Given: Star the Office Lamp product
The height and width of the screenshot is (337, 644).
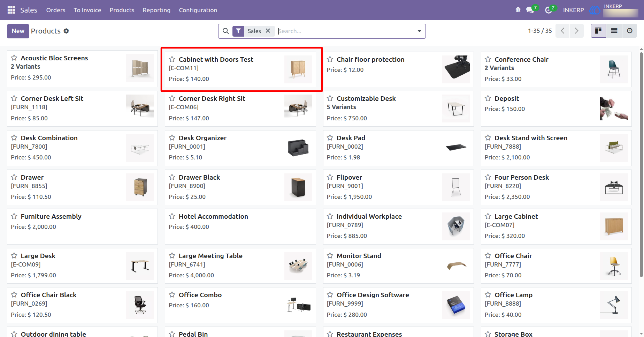Looking at the screenshot, I should pyautogui.click(x=488, y=295).
